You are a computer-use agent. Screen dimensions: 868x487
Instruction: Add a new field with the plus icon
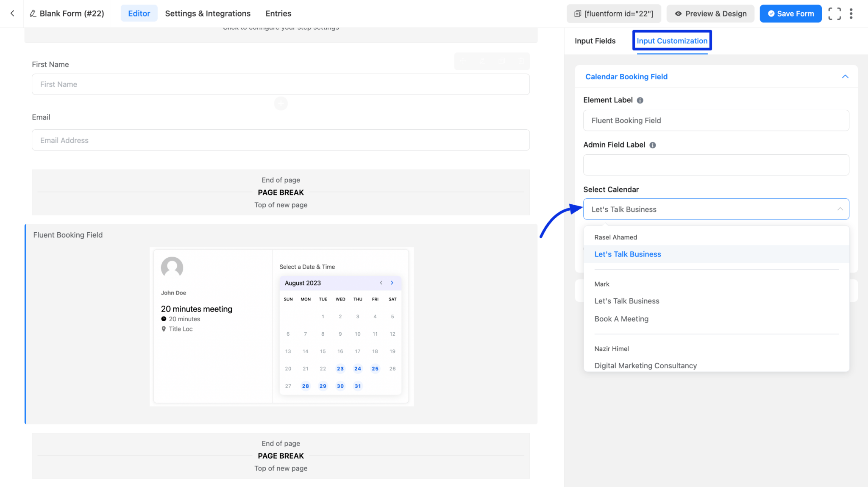[281, 103]
